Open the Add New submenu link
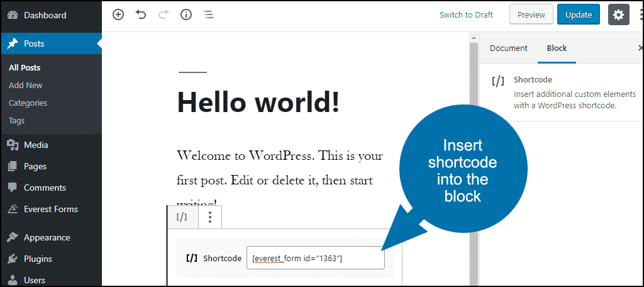The height and width of the screenshot is (287, 644). pyautogui.click(x=25, y=85)
